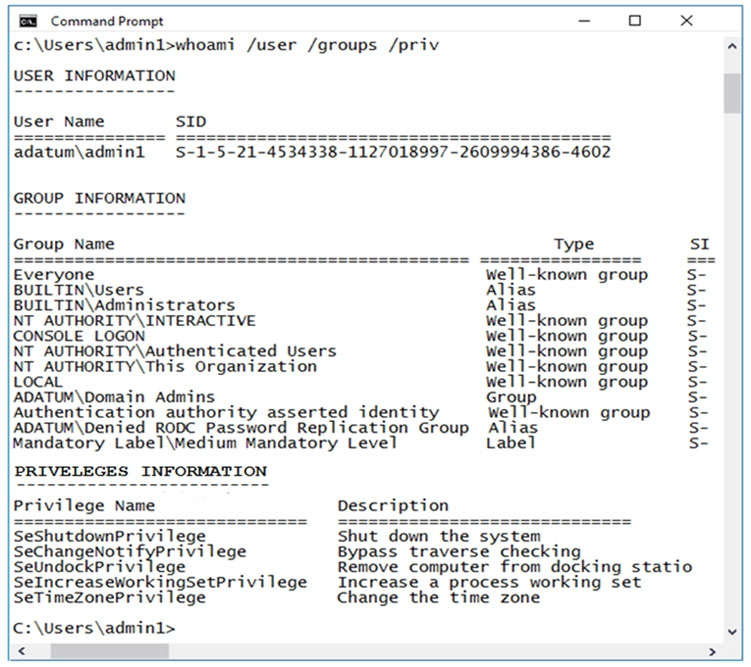Click the horizontal scrollbar thumb

[x=110, y=651]
